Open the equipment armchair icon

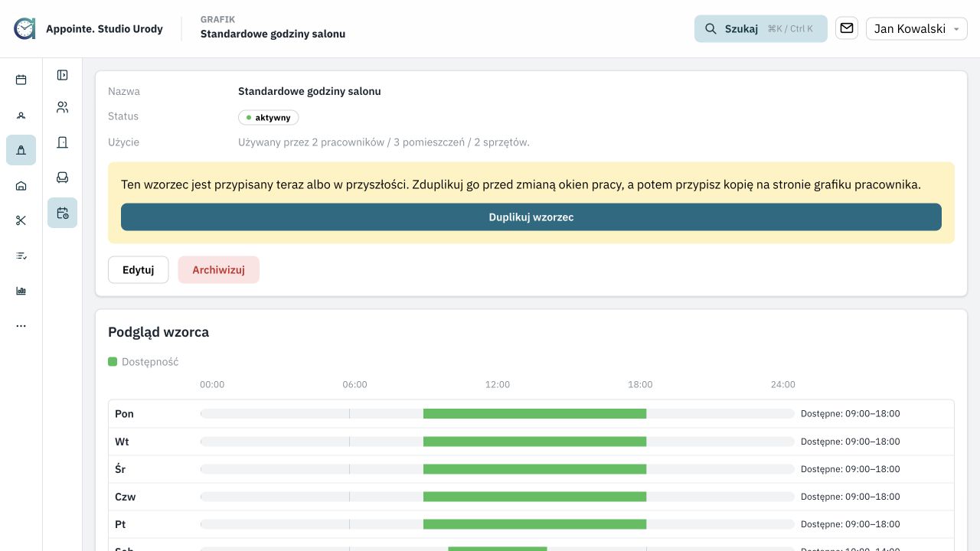click(63, 178)
